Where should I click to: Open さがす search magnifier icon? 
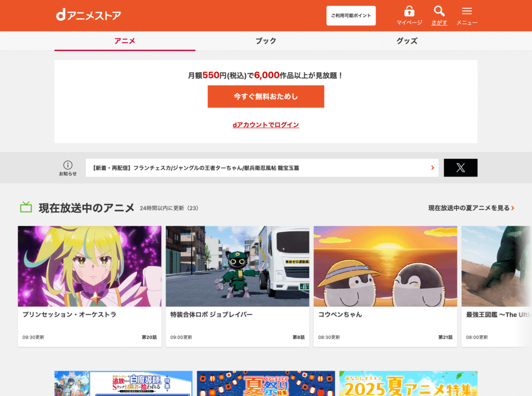(x=439, y=11)
